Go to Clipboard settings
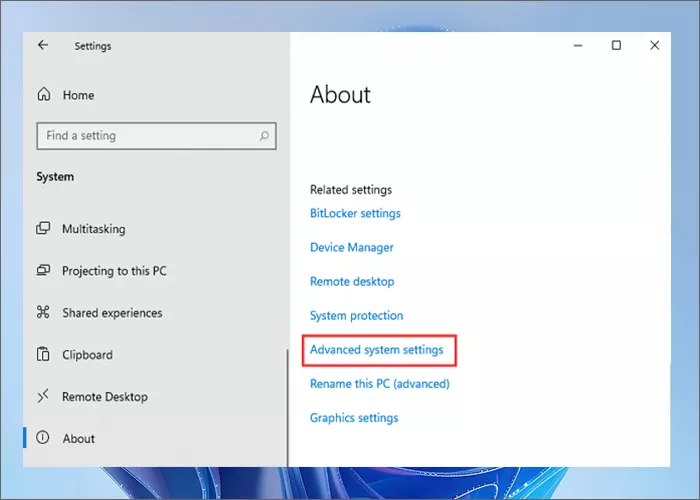This screenshot has height=500, width=700. (x=88, y=355)
